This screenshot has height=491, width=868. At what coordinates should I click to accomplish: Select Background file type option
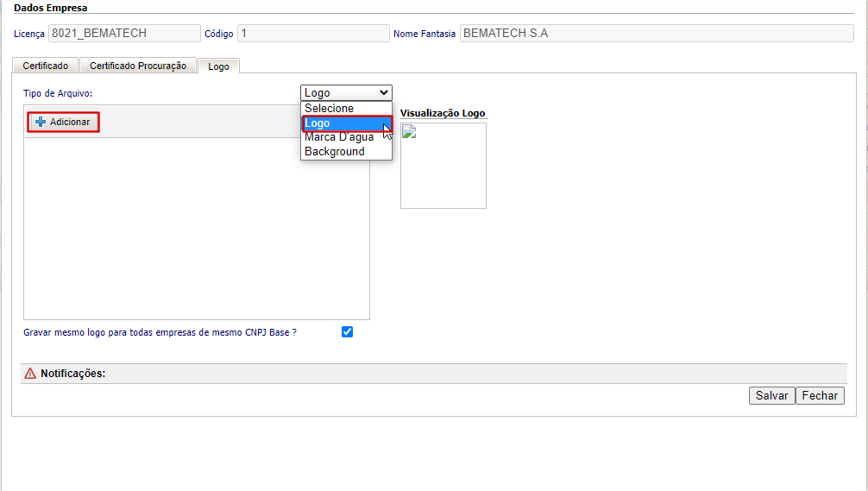346,152
